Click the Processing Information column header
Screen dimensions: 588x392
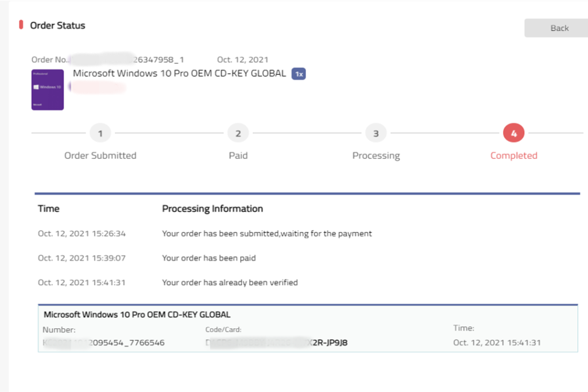(x=212, y=209)
